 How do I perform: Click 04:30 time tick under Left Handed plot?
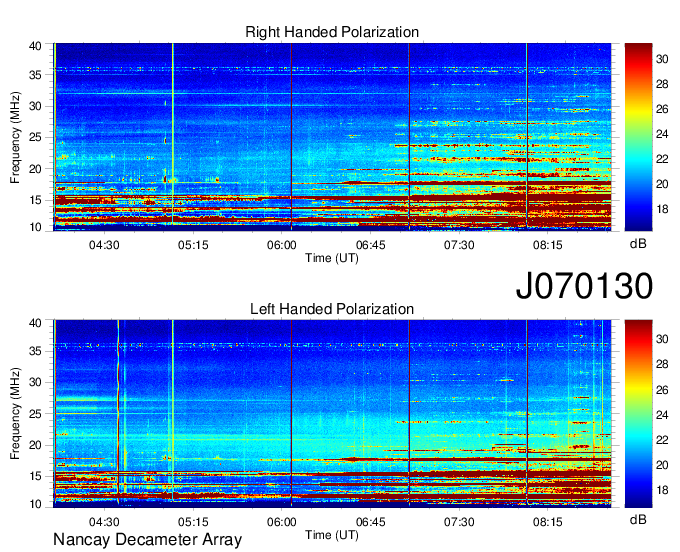point(104,522)
